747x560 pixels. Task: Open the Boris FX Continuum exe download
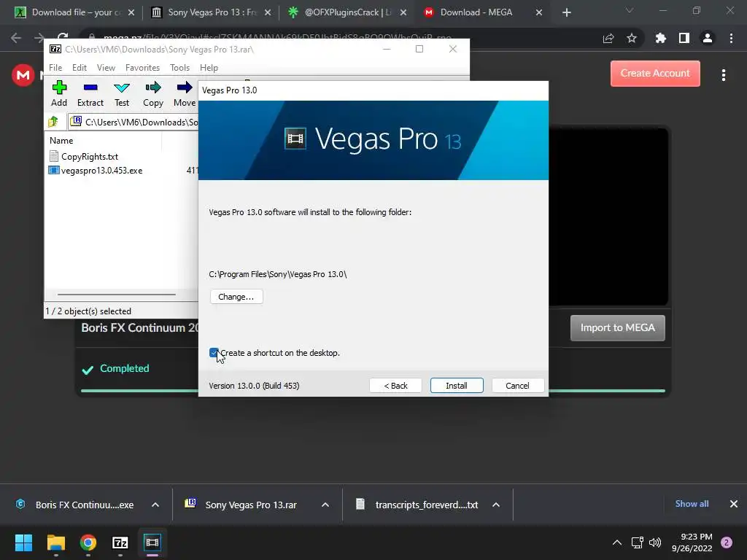coord(85,505)
